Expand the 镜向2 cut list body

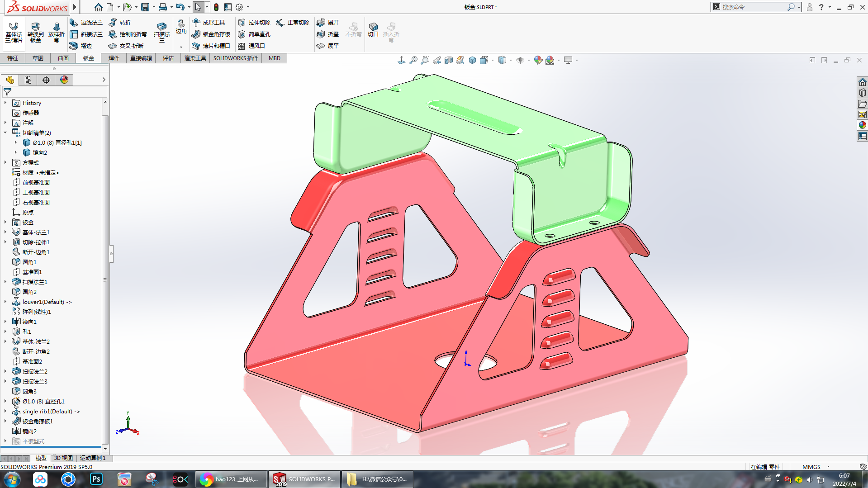tap(16, 153)
